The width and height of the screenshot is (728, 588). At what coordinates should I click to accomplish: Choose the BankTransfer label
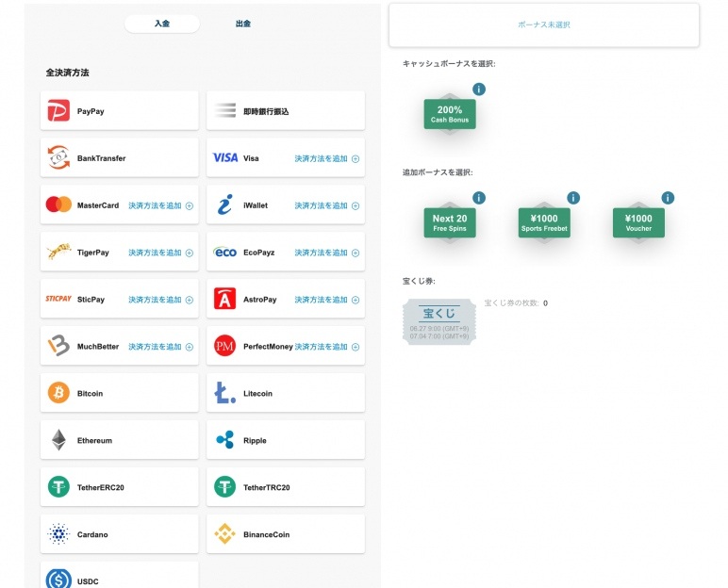tap(101, 158)
